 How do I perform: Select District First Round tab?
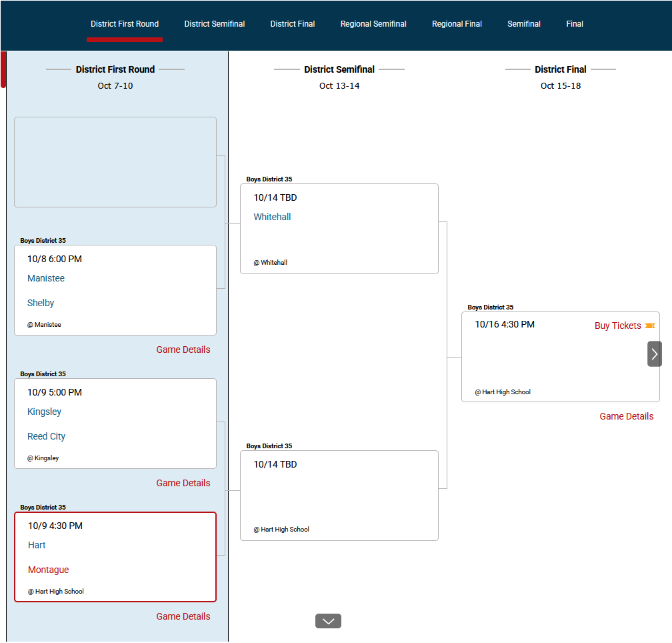[x=125, y=24]
